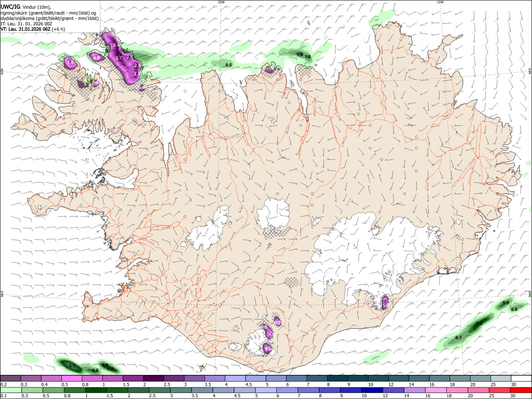Pick the 2.5 grey-green swatch in lower legend row
This screenshot has width=532, height=399.
(160, 390)
